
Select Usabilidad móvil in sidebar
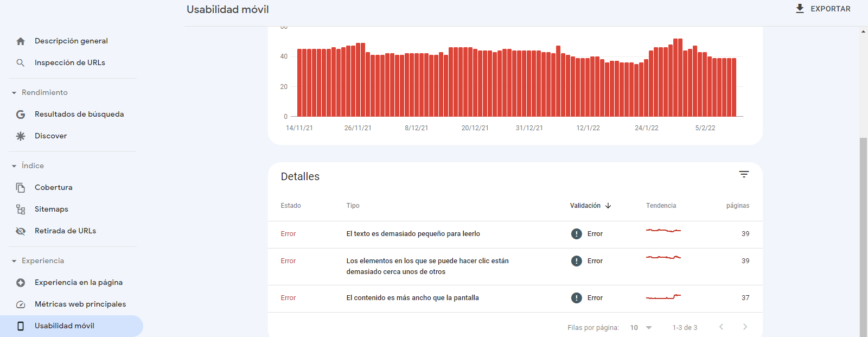[x=72, y=326]
